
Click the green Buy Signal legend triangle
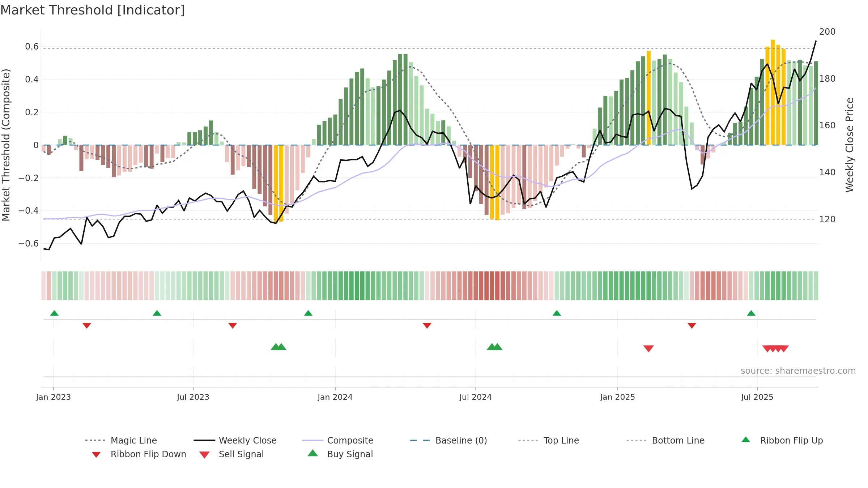312,453
